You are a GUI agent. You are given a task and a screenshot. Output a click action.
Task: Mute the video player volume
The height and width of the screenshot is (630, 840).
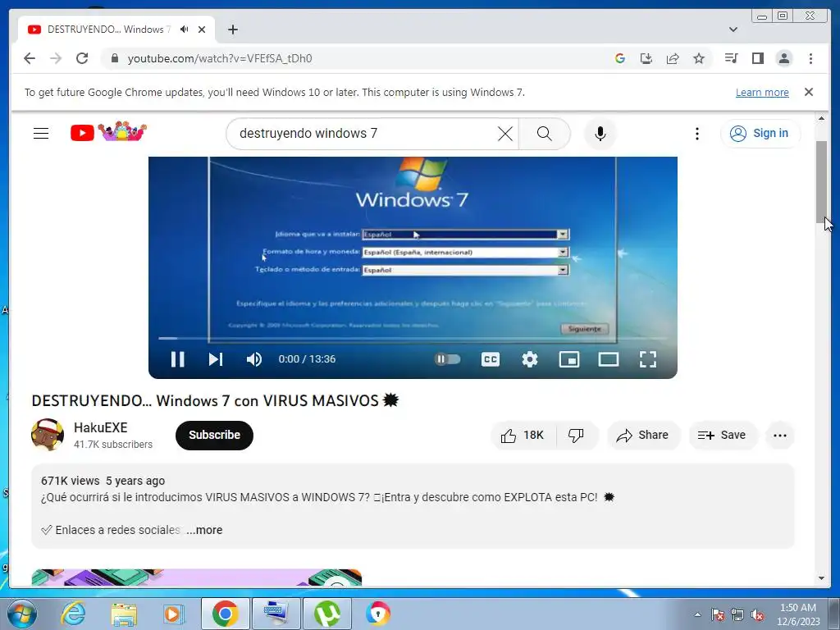(254, 359)
